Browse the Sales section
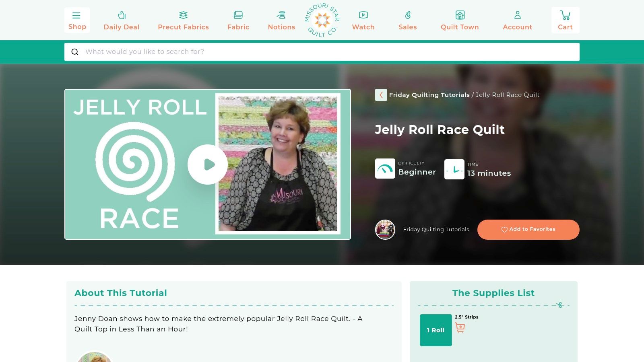This screenshot has width=644, height=362. click(407, 21)
